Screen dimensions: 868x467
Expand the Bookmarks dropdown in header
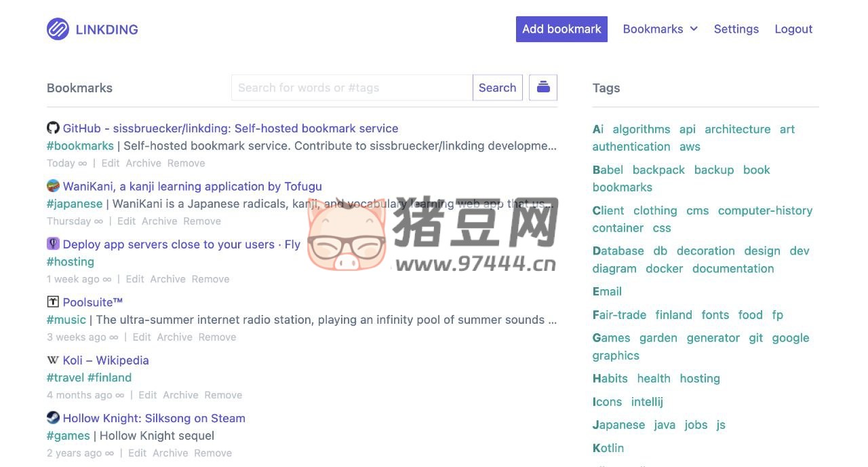coord(660,29)
